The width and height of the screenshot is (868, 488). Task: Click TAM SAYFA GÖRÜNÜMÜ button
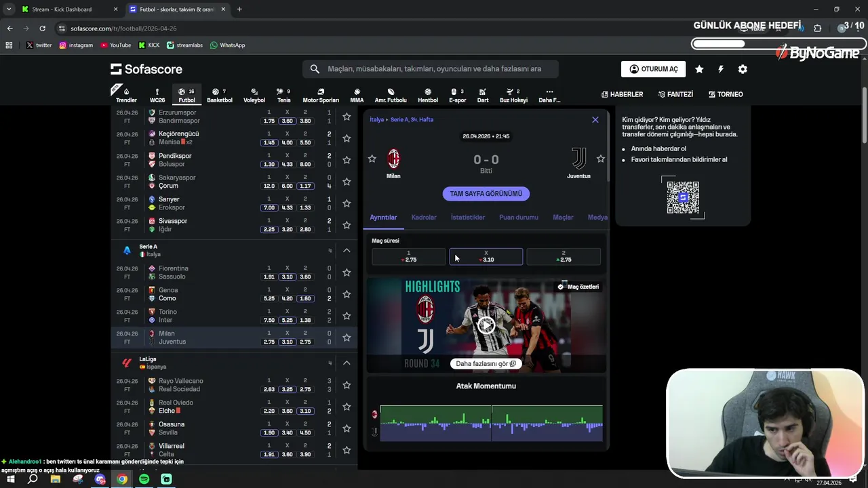click(x=486, y=194)
